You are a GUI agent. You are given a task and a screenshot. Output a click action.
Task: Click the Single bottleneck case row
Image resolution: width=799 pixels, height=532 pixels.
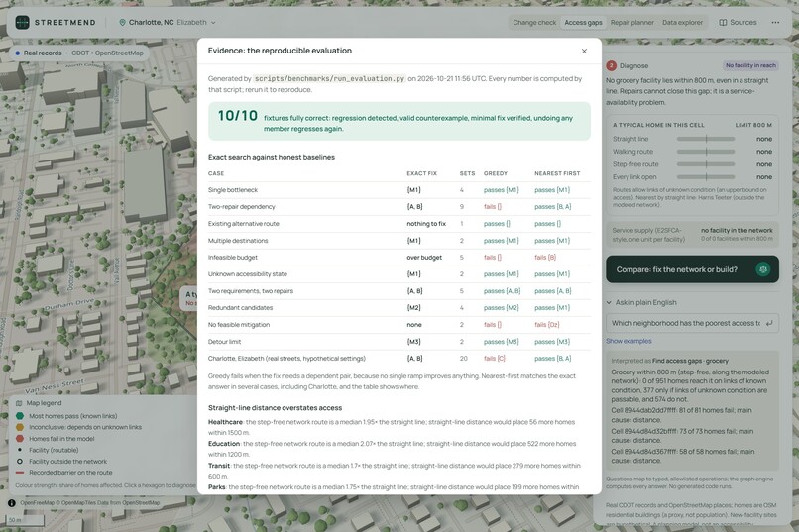399,190
